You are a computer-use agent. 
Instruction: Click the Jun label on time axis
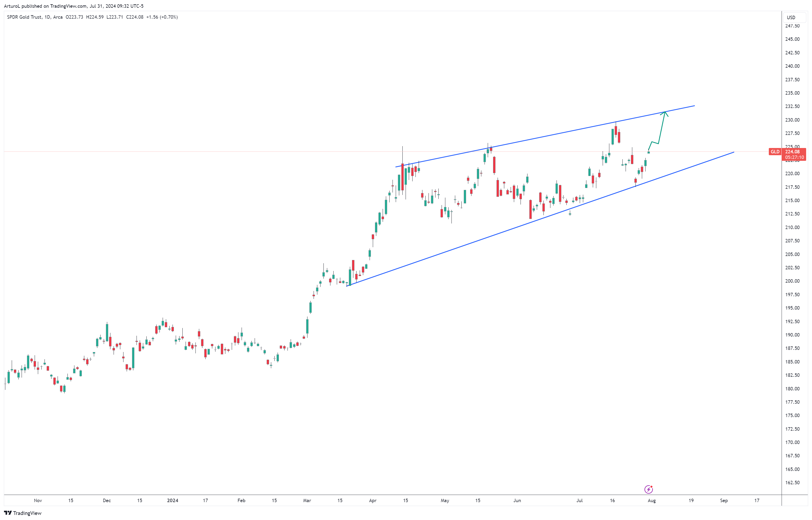[517, 501]
